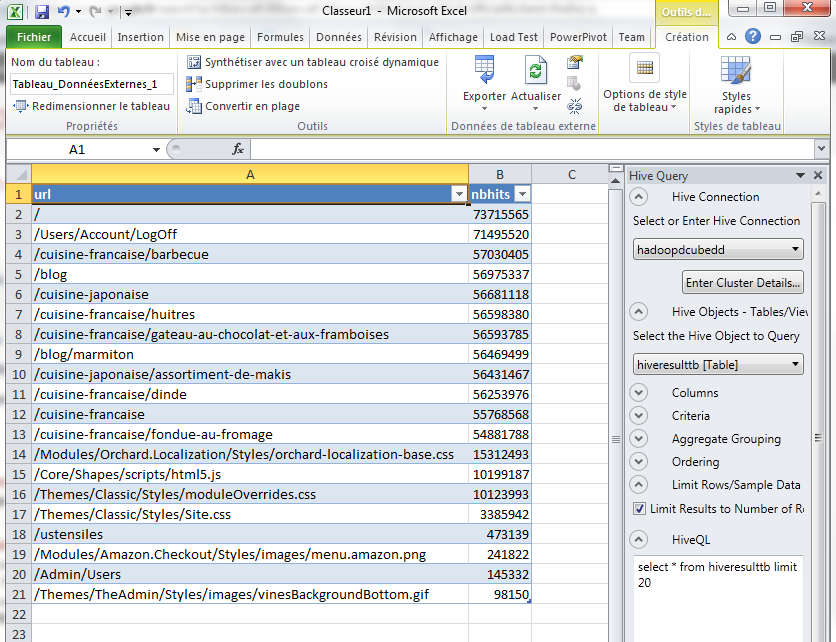Select column C header
The height and width of the screenshot is (642, 836).
[572, 174]
